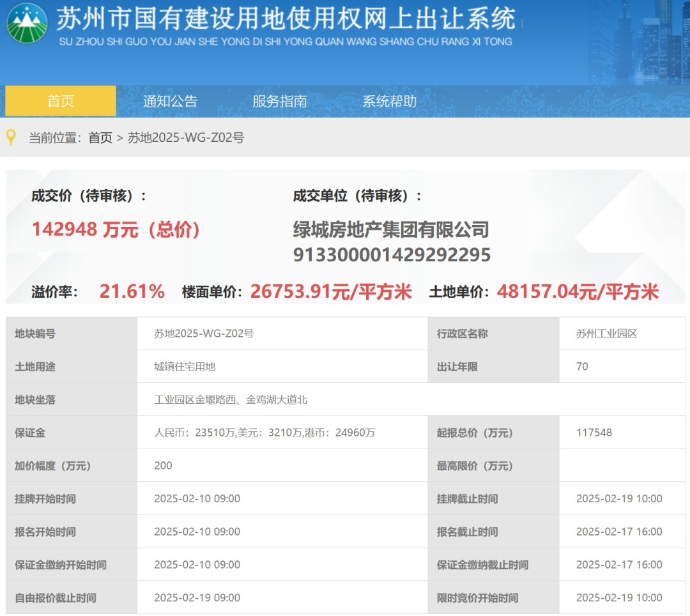
Task: Click the 起报总价（万元） label
Action: pos(475,433)
